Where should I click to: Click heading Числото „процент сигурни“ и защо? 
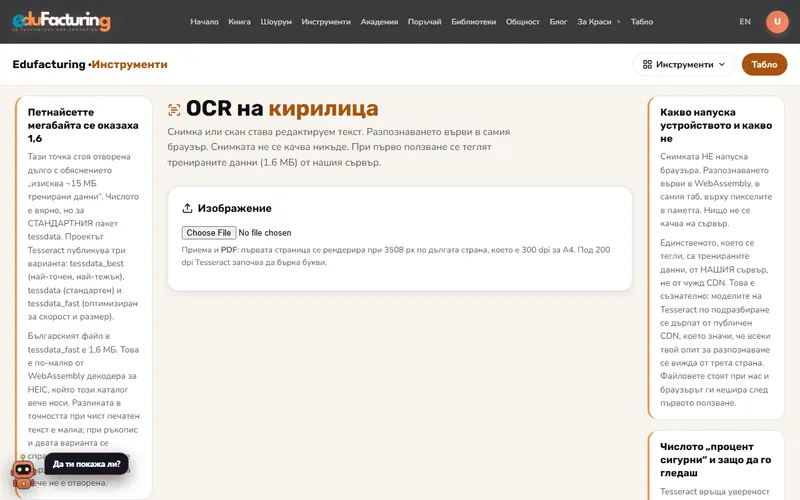point(716,460)
